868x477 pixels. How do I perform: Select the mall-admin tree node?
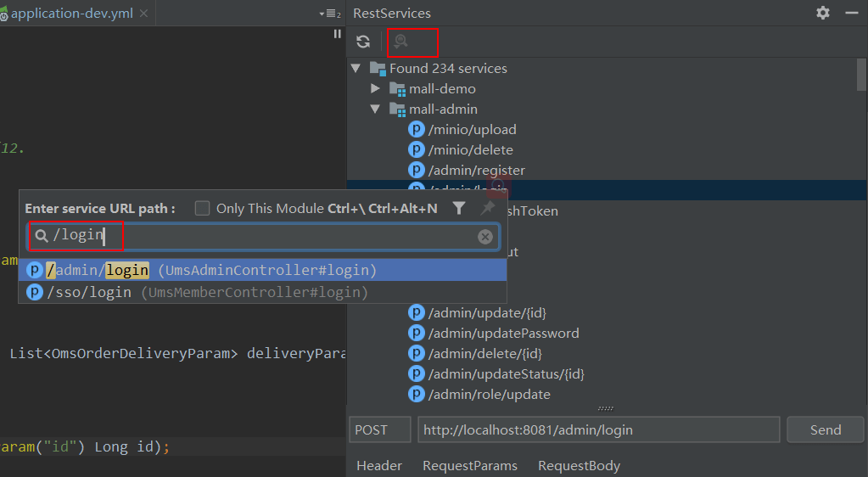pos(444,109)
